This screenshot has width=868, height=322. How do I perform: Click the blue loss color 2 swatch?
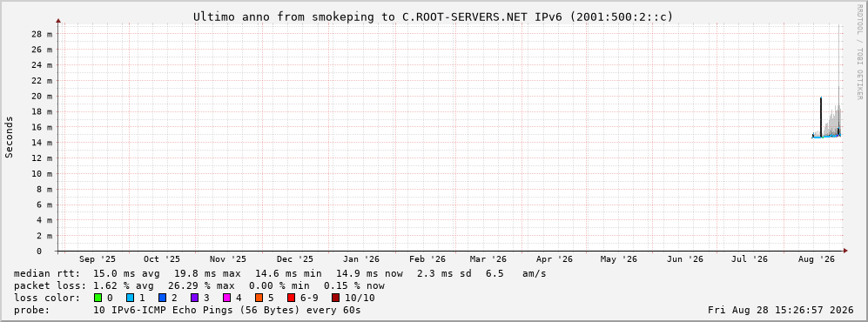pyautogui.click(x=162, y=298)
